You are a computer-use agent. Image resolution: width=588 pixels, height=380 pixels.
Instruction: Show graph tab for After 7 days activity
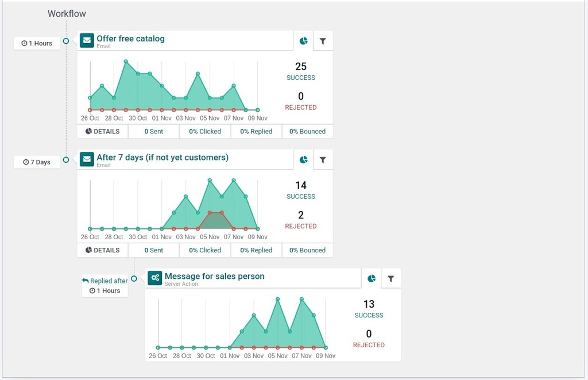(x=304, y=160)
